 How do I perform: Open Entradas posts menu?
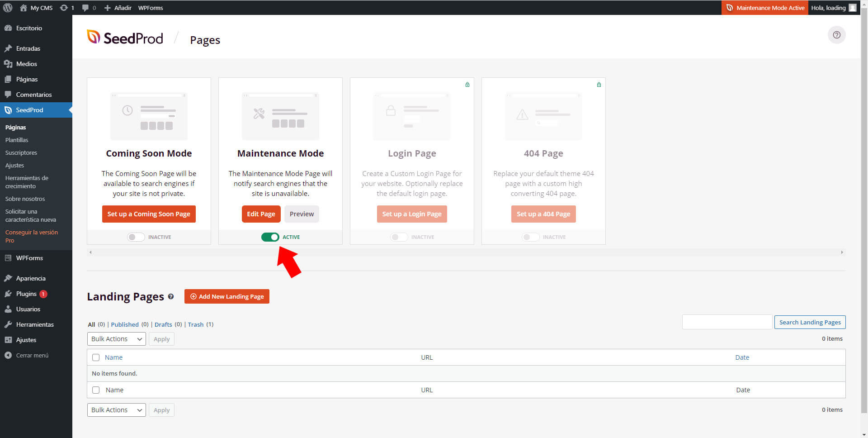point(36,48)
